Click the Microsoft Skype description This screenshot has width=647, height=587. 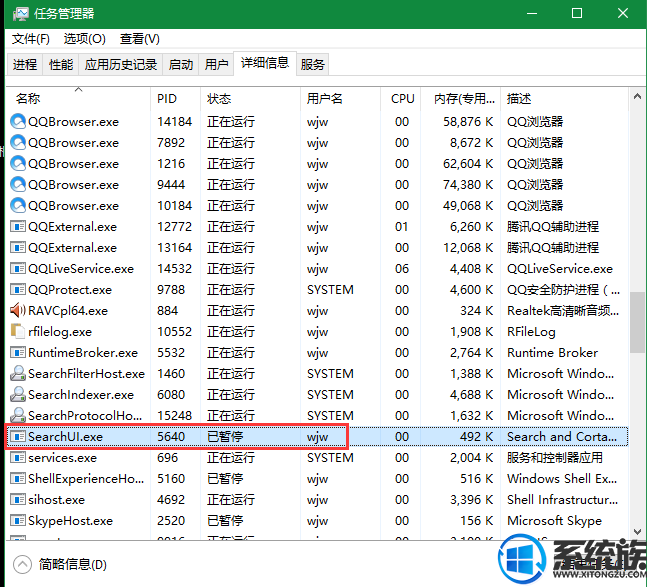pos(554,521)
